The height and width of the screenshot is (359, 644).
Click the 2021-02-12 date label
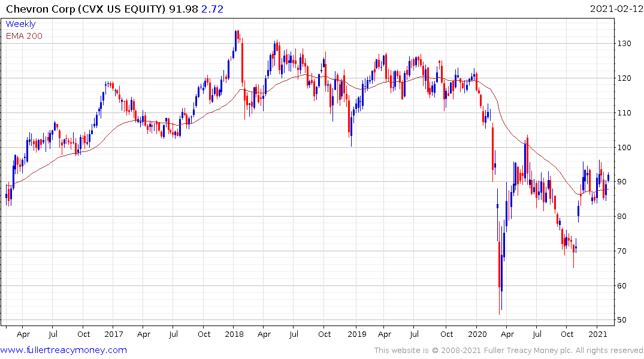pyautogui.click(x=616, y=8)
